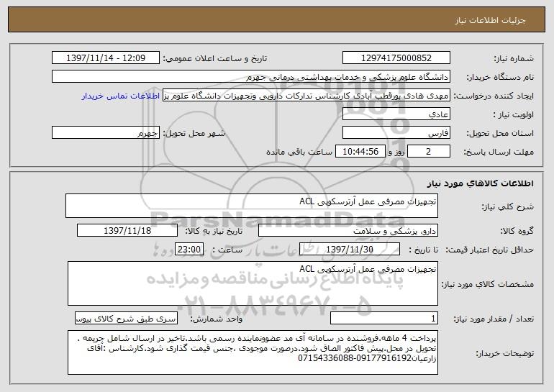
Task: Click the label مشخصات کالای مورد نیاز
Action: pyautogui.click(x=488, y=284)
